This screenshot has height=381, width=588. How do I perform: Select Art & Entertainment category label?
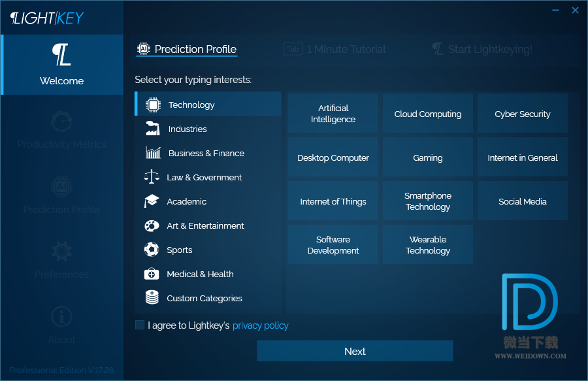click(205, 225)
